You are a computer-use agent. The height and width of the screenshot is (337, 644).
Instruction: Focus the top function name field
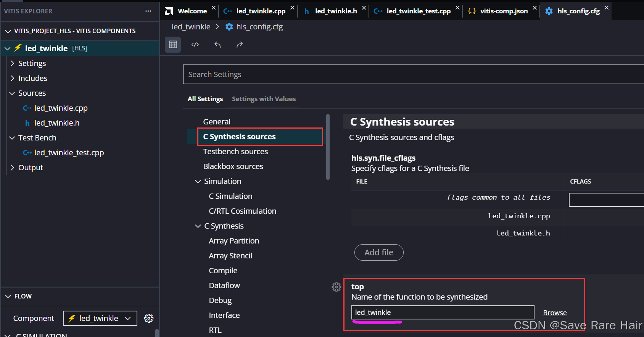pyautogui.click(x=443, y=313)
